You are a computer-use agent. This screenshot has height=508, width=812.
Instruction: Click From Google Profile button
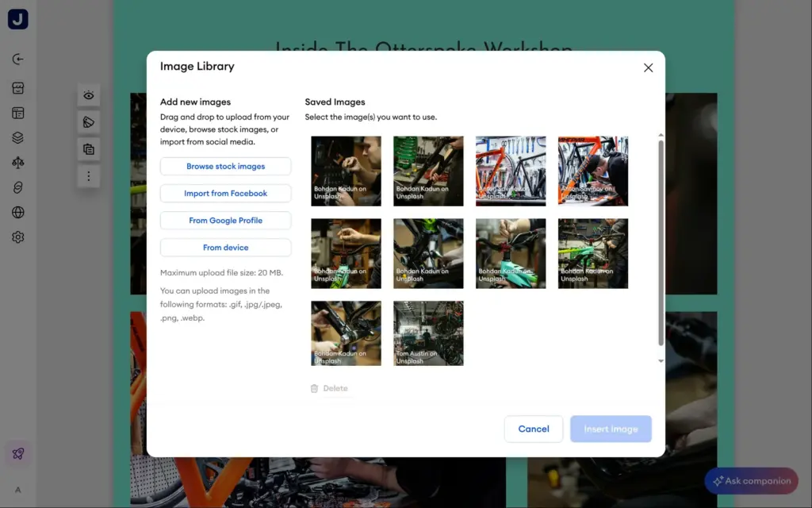[x=225, y=221]
